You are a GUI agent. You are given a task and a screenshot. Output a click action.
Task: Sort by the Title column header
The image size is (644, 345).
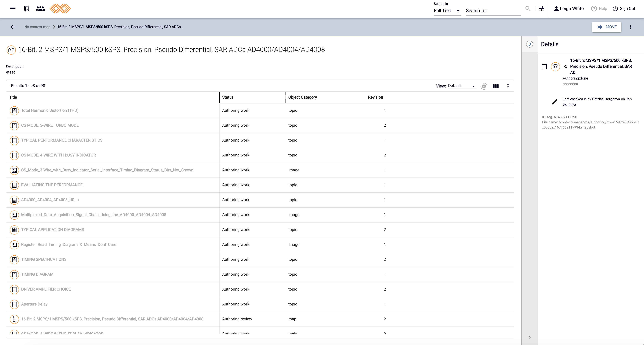[x=13, y=97]
